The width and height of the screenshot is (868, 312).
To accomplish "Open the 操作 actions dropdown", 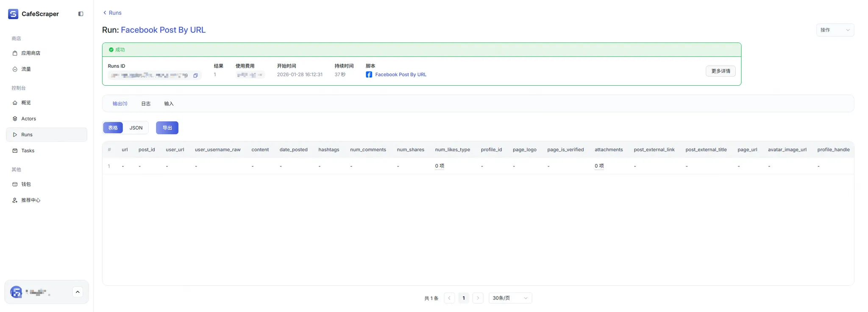I will (x=835, y=30).
